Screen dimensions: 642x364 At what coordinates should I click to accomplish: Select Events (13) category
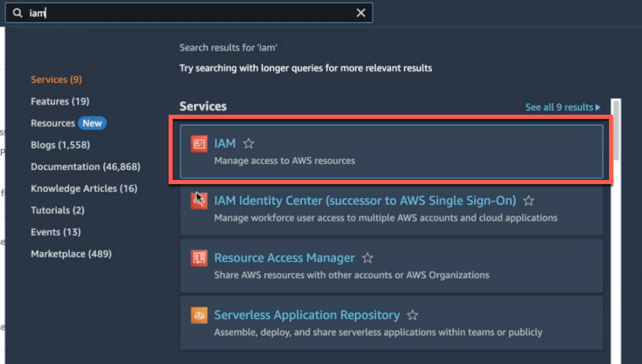(x=56, y=232)
